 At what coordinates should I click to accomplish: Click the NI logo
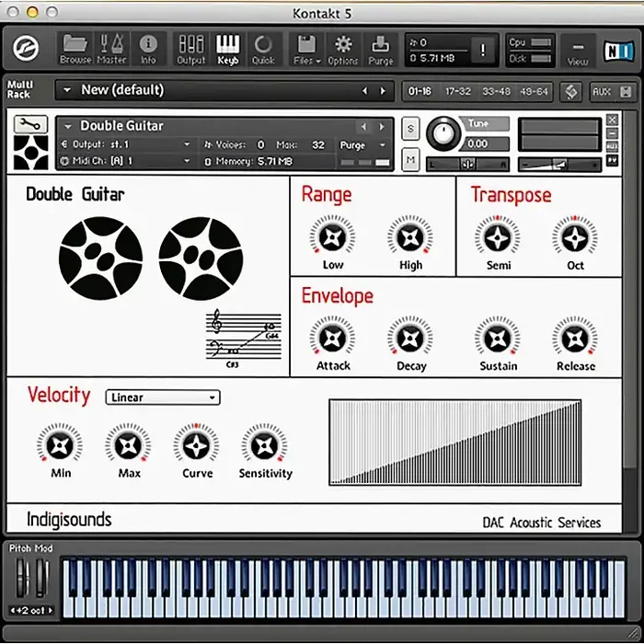coord(619,51)
